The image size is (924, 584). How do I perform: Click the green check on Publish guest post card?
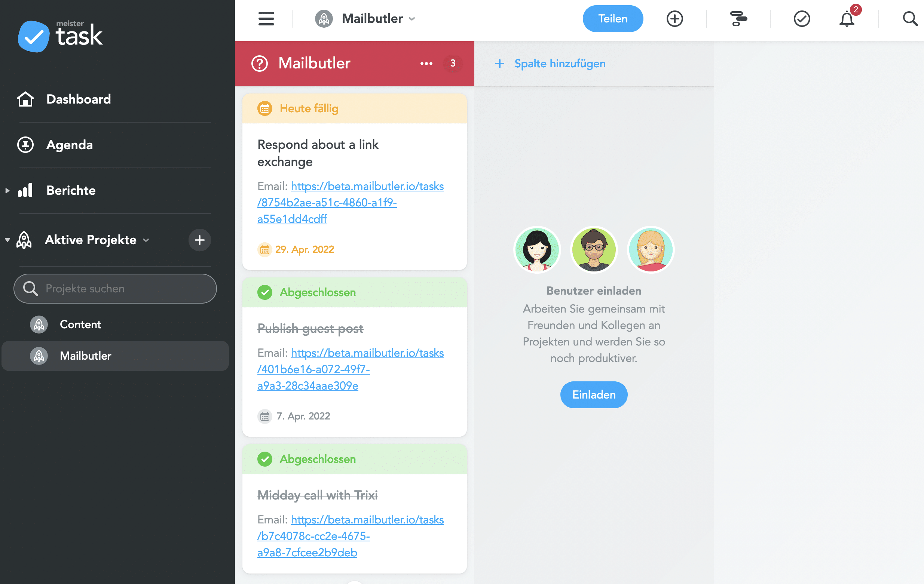pyautogui.click(x=264, y=292)
